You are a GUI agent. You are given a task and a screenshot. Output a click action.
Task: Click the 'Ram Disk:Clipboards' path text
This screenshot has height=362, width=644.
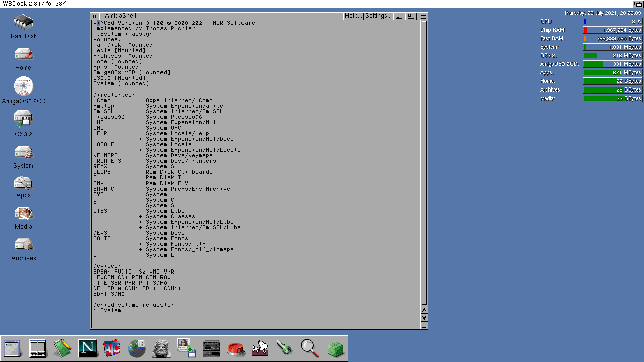(x=180, y=172)
